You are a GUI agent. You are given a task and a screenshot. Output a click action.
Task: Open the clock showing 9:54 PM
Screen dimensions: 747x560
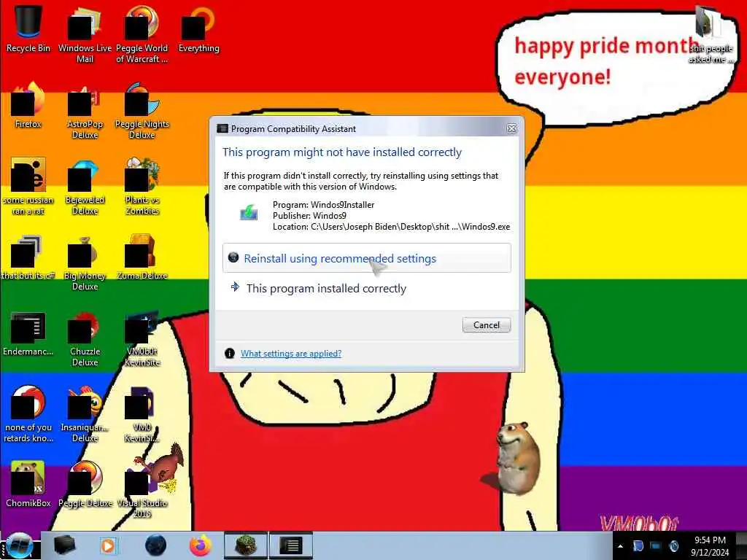[710, 546]
